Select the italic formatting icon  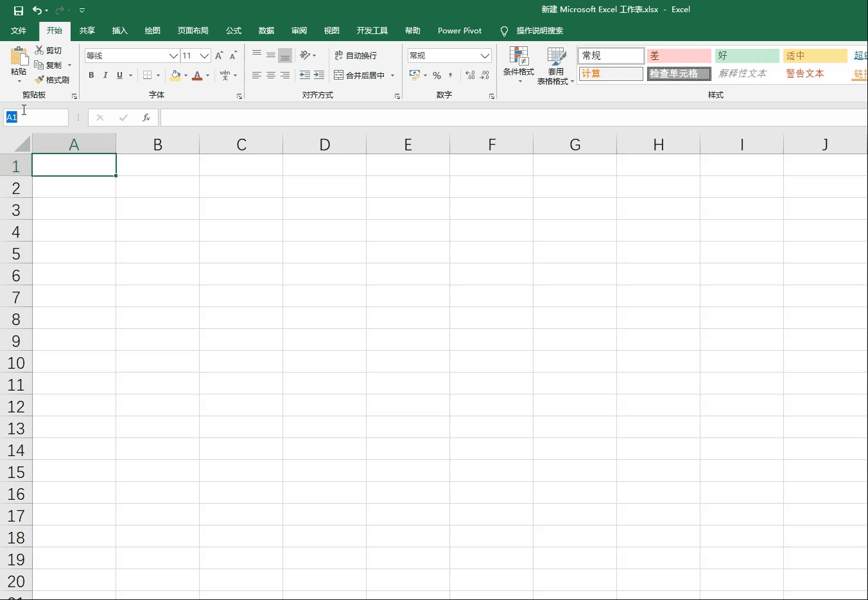105,75
